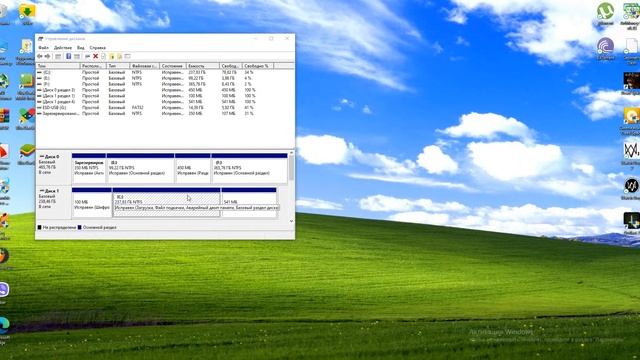Select the 100 МБ partition on Disk 1

click(x=92, y=203)
